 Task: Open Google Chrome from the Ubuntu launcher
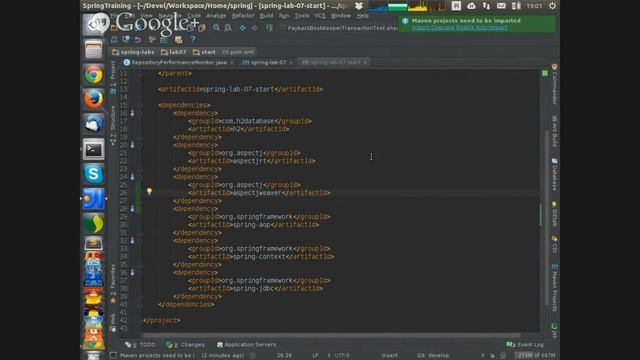tap(93, 75)
